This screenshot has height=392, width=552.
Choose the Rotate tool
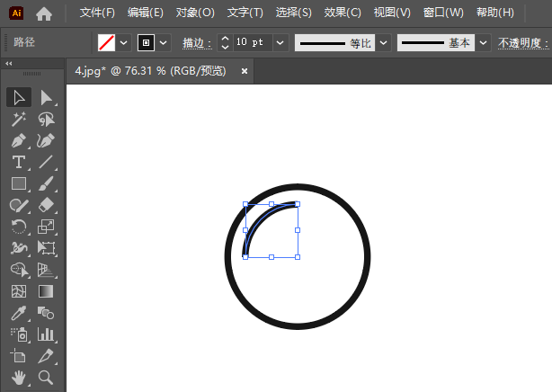19,227
